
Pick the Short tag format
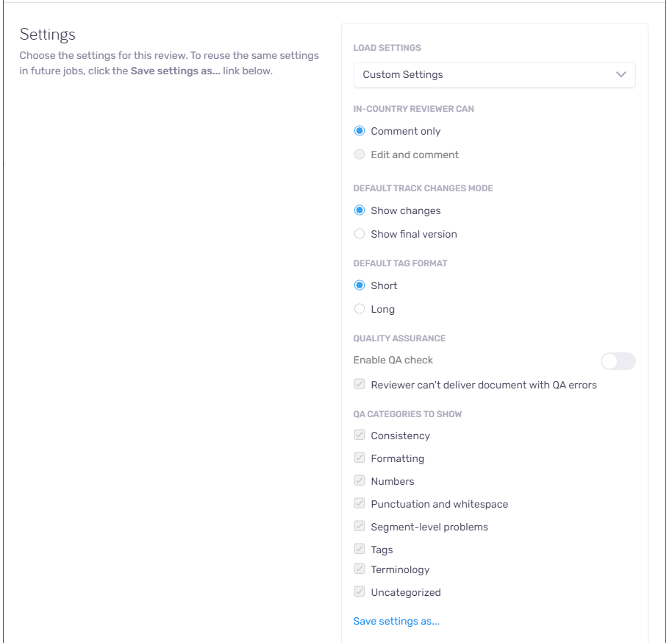(x=360, y=285)
